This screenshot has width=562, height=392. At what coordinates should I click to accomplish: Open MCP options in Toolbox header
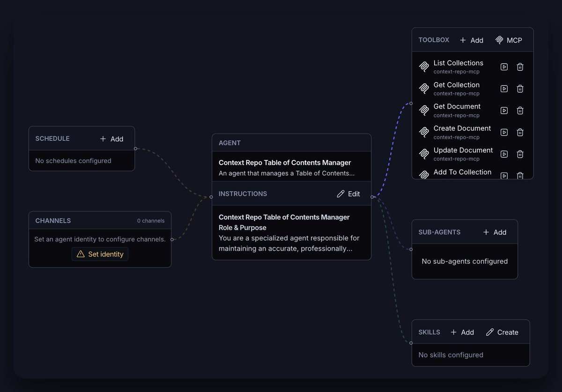[509, 40]
